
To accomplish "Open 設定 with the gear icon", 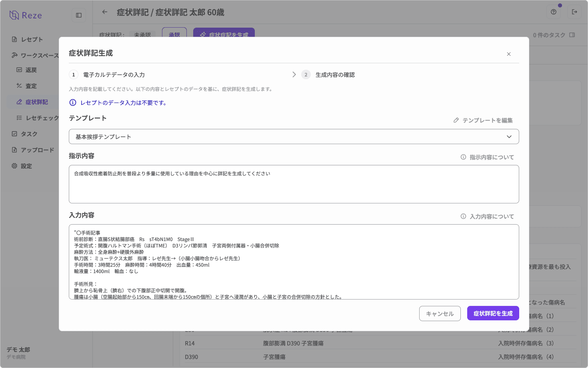I will [x=14, y=166].
